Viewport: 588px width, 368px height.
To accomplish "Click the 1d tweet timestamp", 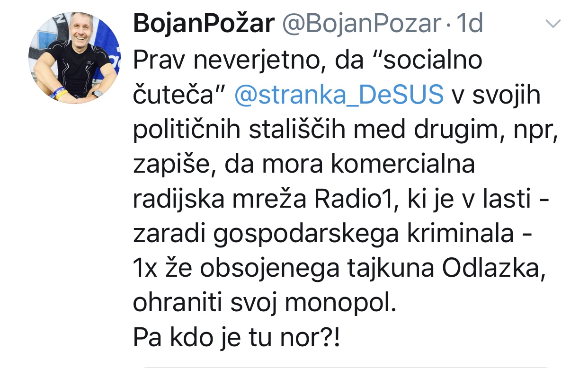I will point(469,24).
